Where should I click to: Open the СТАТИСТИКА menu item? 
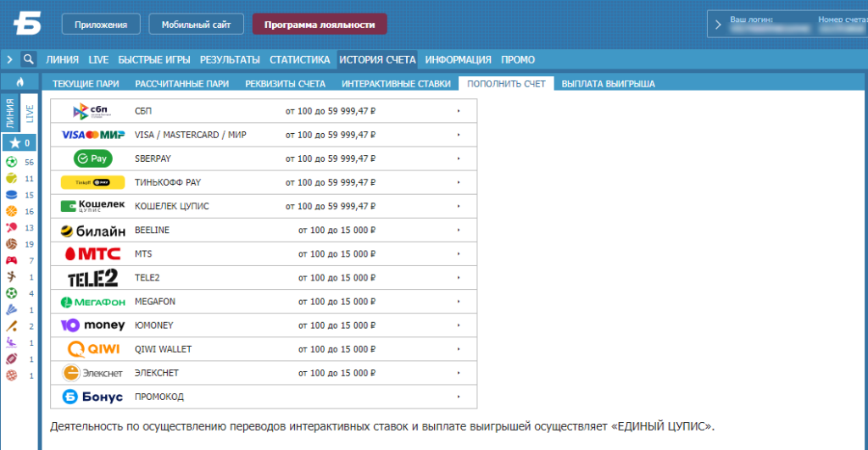(x=299, y=60)
